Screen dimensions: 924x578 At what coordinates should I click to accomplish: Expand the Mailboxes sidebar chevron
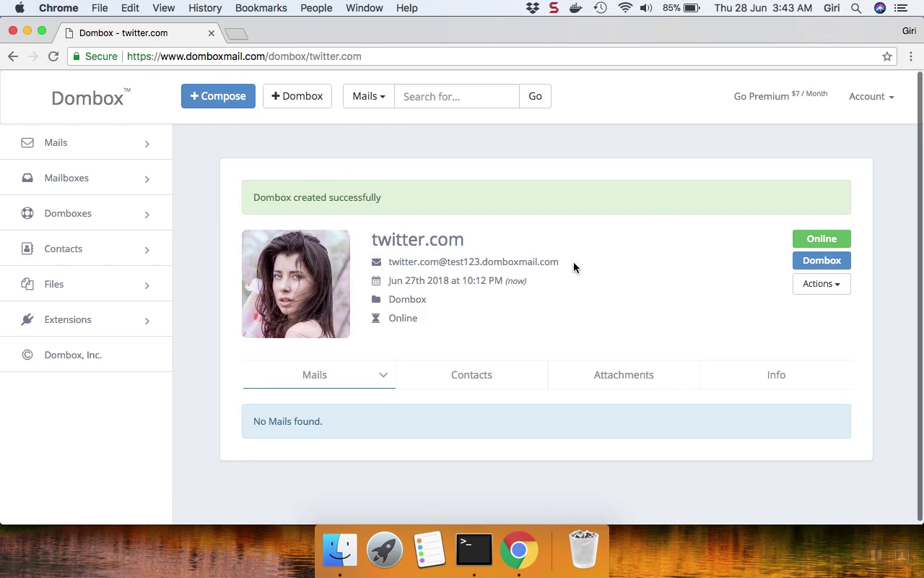tap(147, 179)
